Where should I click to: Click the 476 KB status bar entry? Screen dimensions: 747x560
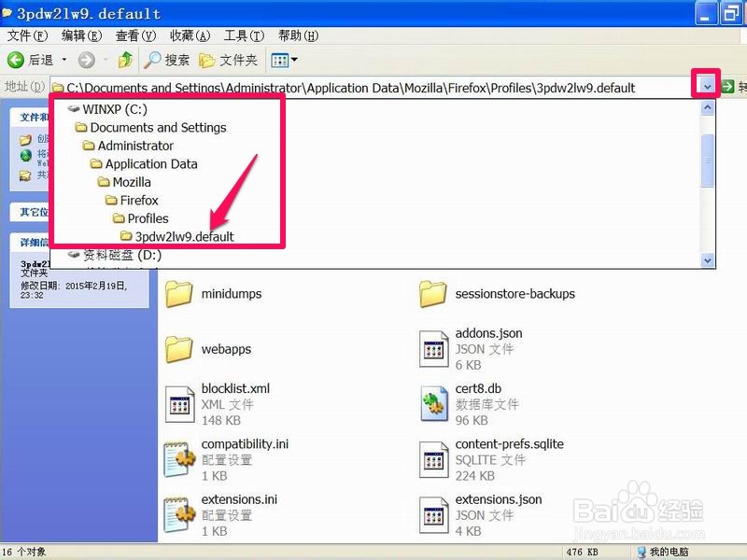click(582, 553)
